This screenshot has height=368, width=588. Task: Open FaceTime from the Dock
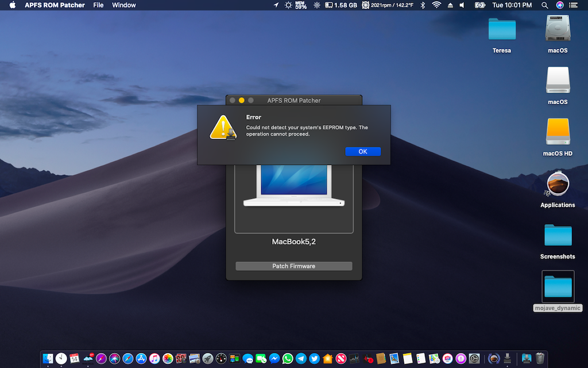point(261,359)
